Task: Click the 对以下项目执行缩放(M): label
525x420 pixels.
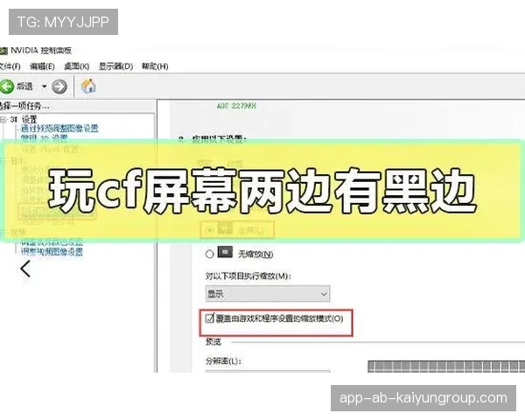Action: coord(248,276)
